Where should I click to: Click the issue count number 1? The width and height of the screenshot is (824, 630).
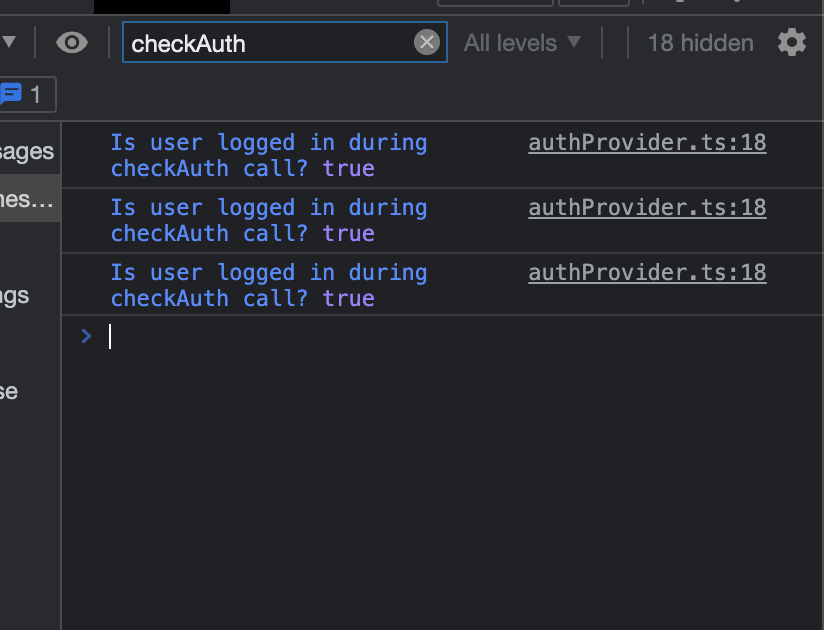[x=35, y=95]
